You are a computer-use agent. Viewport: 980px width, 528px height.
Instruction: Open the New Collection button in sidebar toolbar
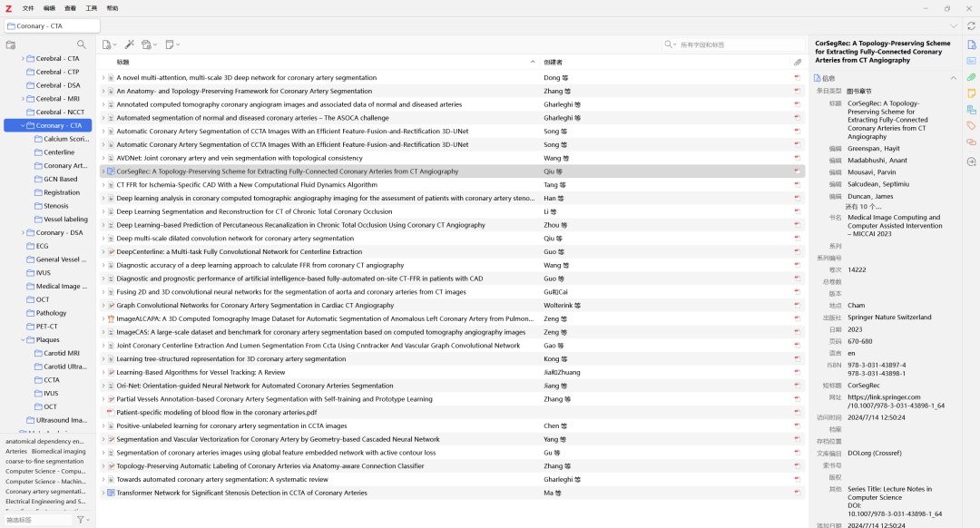pos(11,45)
